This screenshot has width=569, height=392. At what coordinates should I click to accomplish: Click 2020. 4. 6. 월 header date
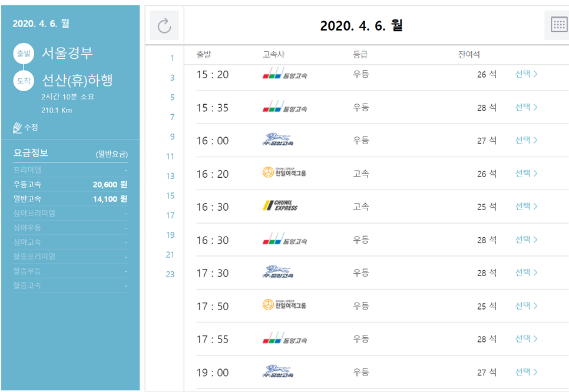[x=362, y=25]
